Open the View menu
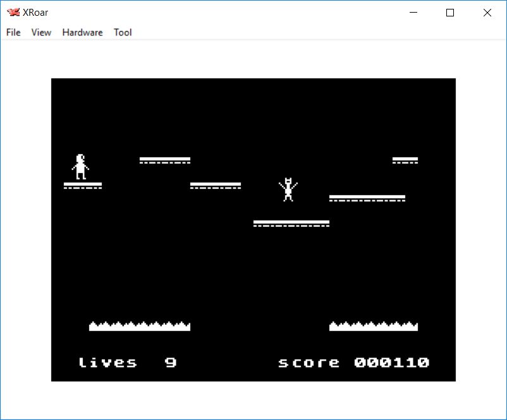Screen dimensions: 507x420 [x=41, y=32]
